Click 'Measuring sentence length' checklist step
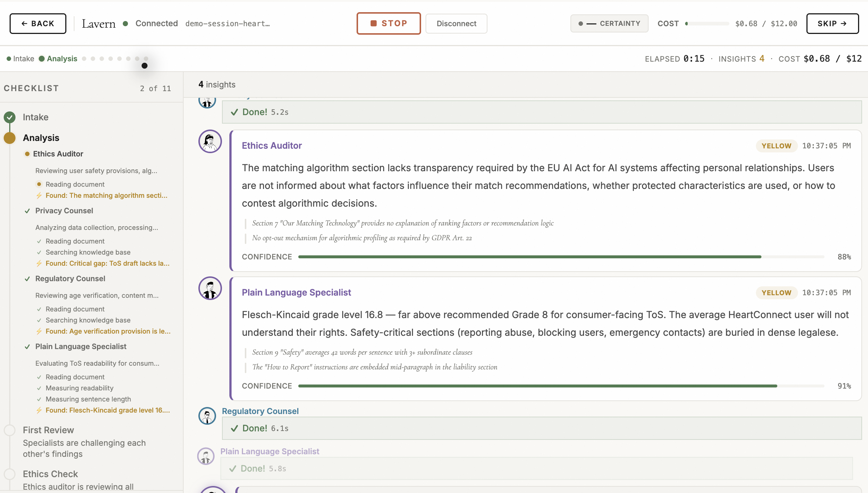Screen dimensions: 868x493 pos(88,399)
